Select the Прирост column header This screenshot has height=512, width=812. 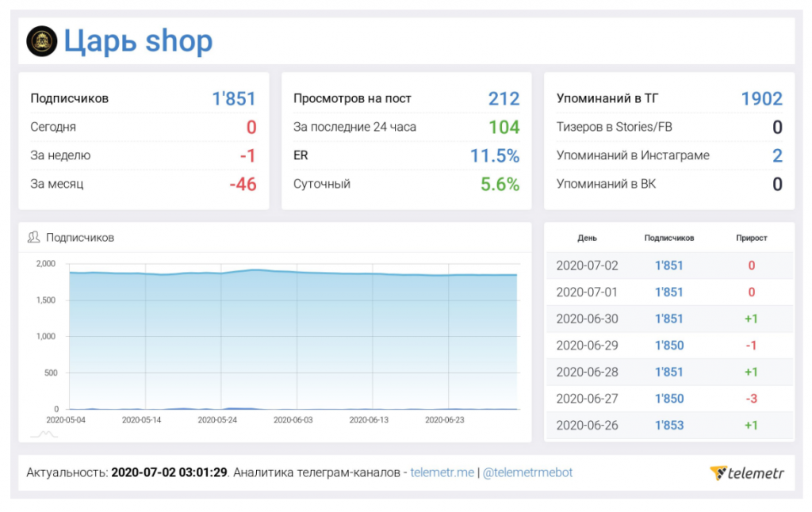point(751,238)
